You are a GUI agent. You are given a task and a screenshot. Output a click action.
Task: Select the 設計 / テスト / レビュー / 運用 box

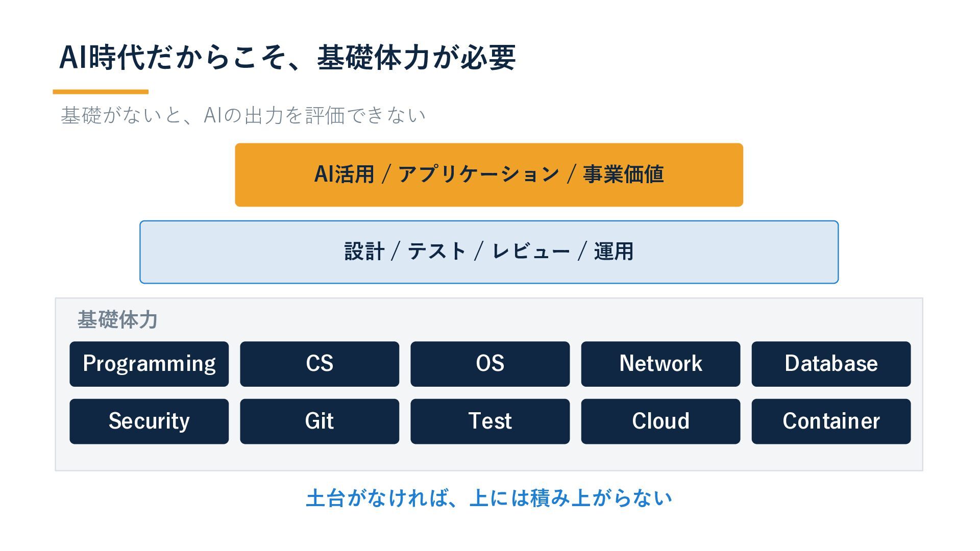(489, 252)
